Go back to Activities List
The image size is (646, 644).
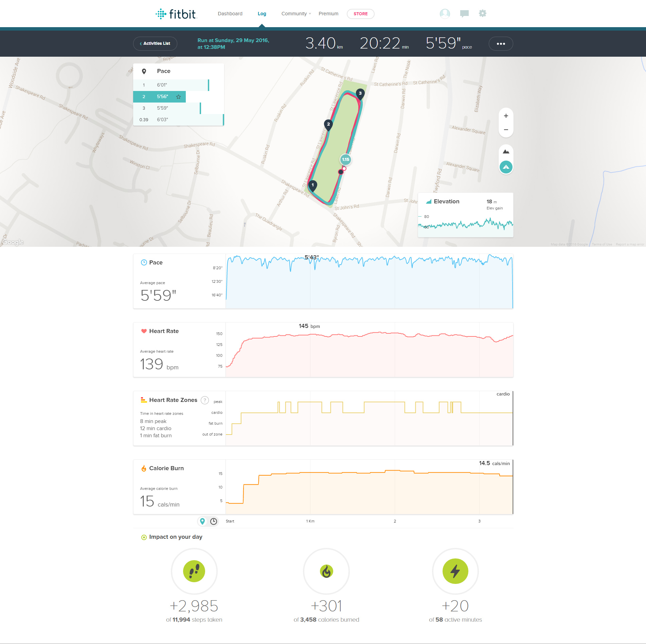[155, 43]
